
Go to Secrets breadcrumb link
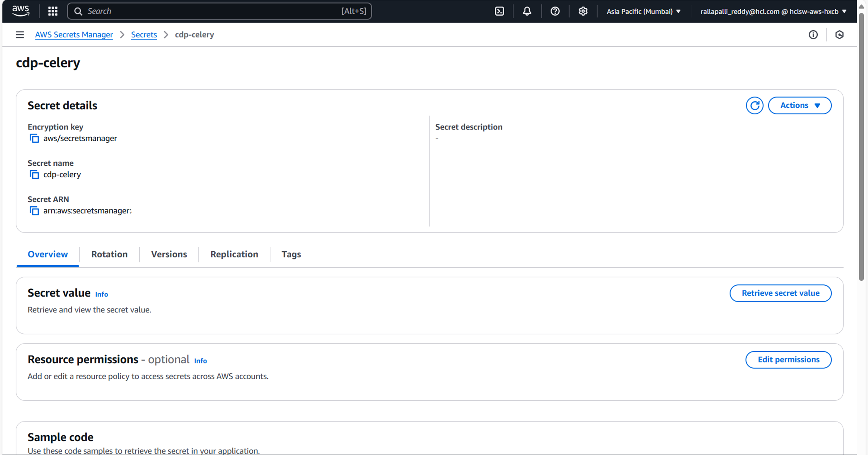point(144,34)
